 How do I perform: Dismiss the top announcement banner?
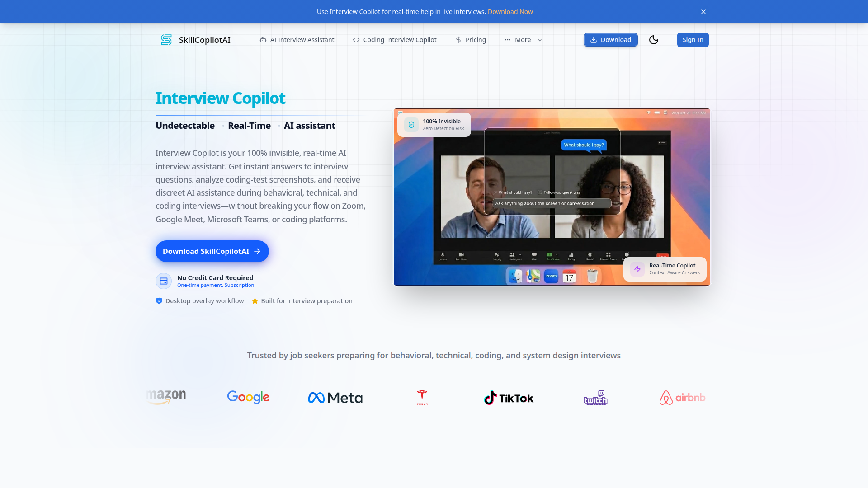[703, 12]
